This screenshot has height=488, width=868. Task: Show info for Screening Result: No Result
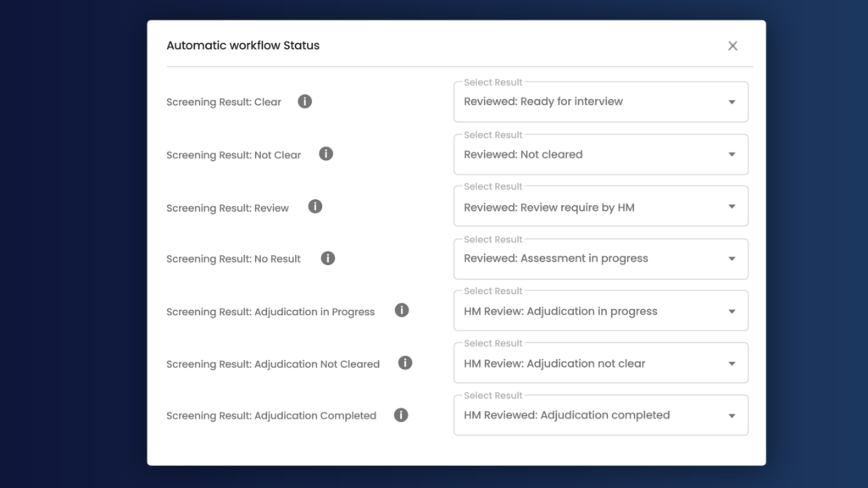[x=328, y=258]
